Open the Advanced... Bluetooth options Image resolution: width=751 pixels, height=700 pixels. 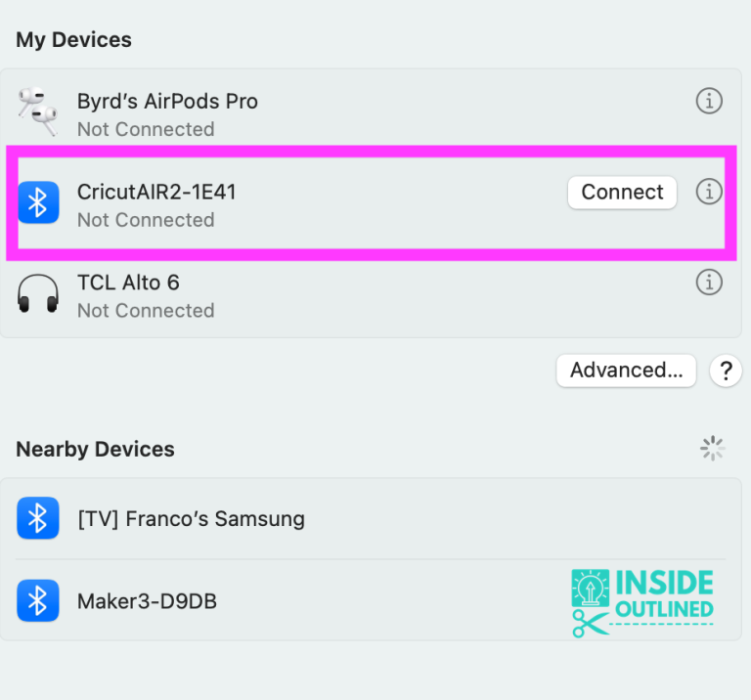click(x=626, y=371)
